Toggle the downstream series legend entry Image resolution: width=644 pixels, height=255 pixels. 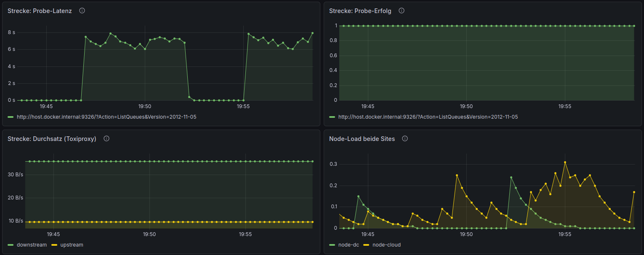pyautogui.click(x=32, y=245)
